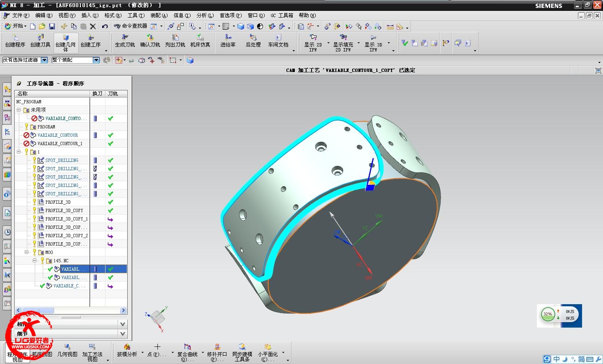Expand the Details (细节) panel chevron
The image size is (603, 364).
tap(123, 334)
